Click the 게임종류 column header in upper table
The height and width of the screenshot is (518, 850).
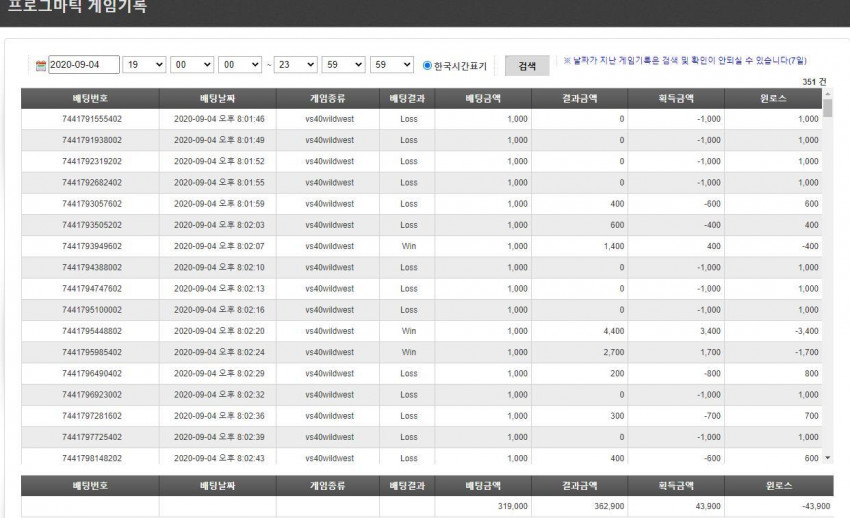(327, 99)
